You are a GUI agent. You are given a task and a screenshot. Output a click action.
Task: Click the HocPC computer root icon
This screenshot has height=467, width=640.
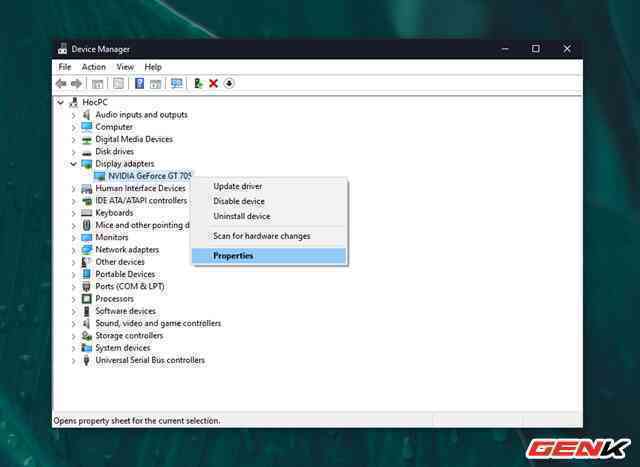(x=74, y=102)
